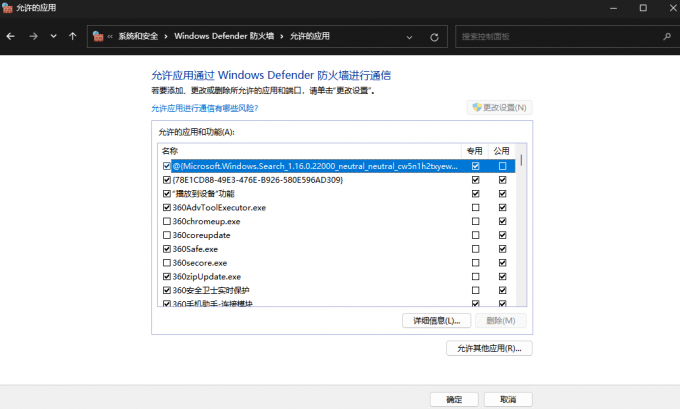Click 专用 column header
The image size is (680, 409).
pos(474,151)
